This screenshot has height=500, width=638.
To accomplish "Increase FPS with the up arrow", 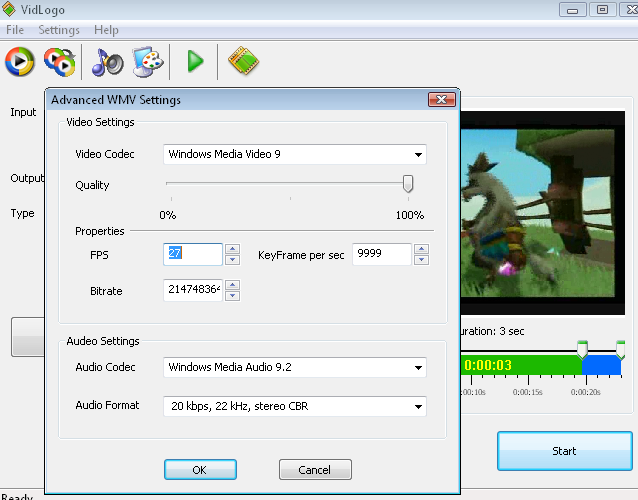I will tap(232, 249).
